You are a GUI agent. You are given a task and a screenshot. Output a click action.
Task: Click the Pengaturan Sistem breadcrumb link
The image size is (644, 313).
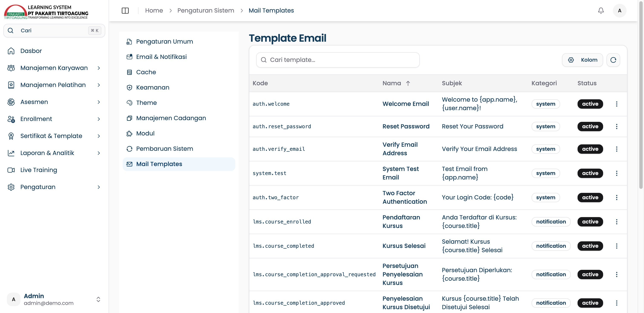[x=206, y=10]
